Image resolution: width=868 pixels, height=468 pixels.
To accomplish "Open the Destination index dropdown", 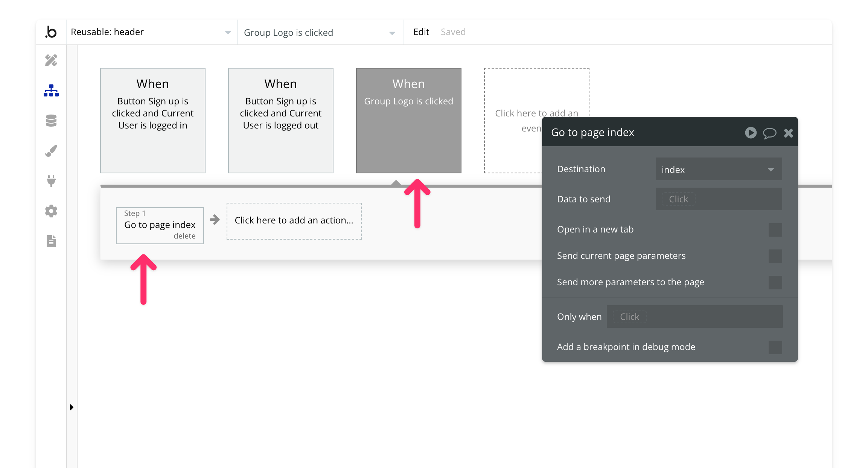I will coord(719,170).
